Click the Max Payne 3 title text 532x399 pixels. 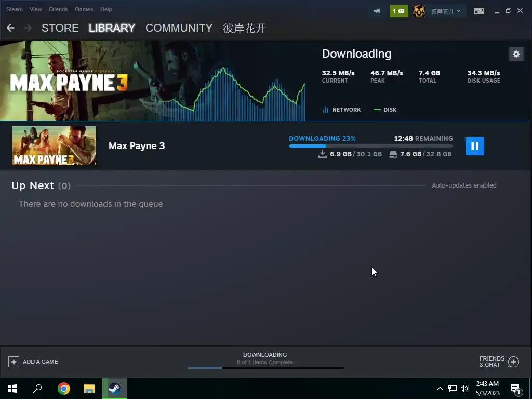(137, 146)
